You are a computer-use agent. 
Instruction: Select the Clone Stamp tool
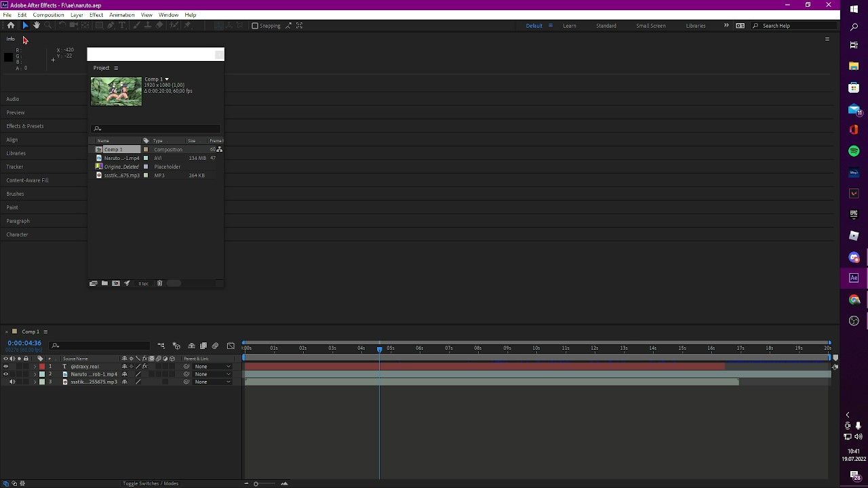148,26
